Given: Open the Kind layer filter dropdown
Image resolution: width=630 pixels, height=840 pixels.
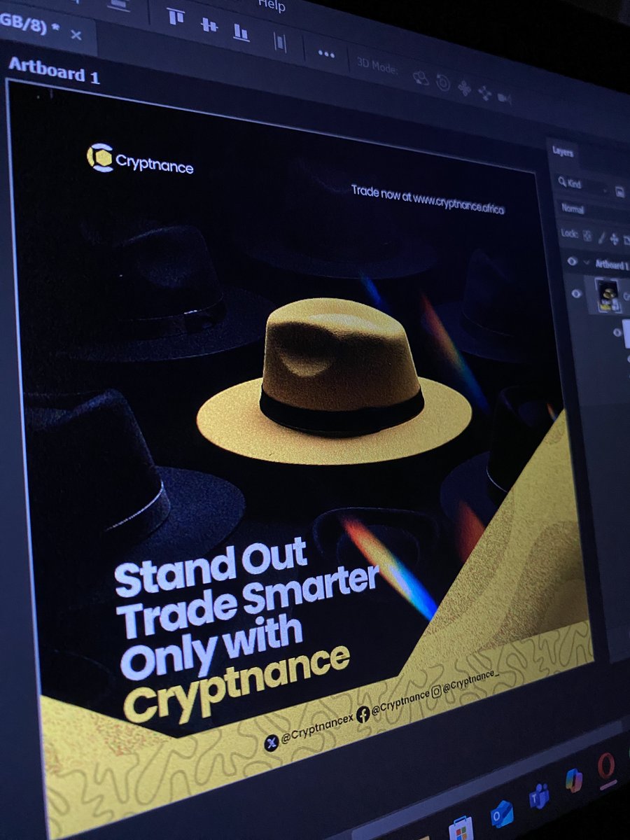Looking at the screenshot, I should [x=583, y=185].
